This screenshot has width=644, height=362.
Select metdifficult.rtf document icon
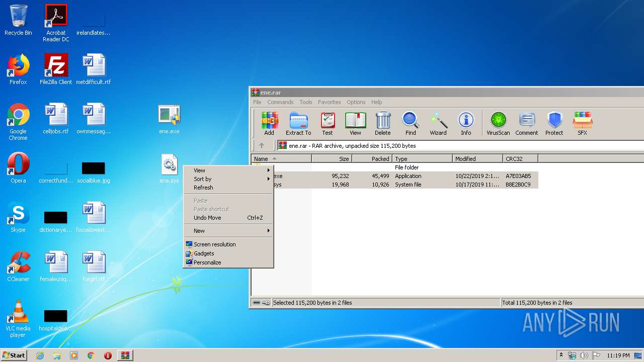click(x=94, y=69)
